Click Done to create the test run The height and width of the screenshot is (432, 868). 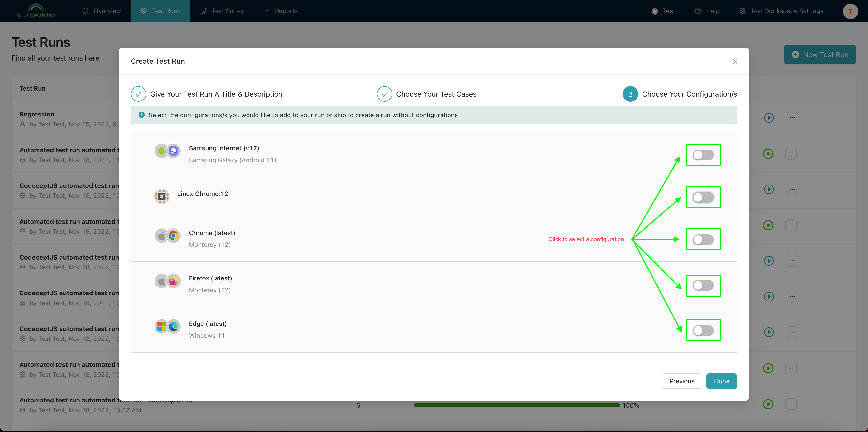click(x=721, y=381)
